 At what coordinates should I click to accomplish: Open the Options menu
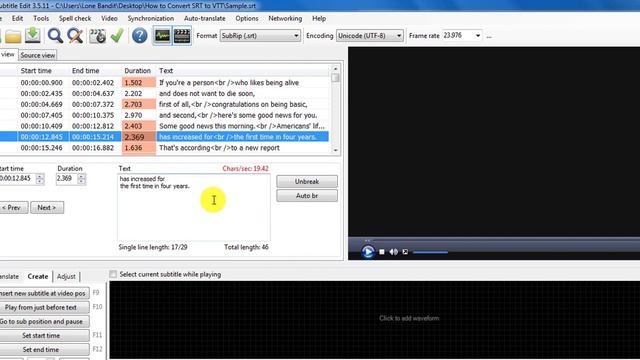(247, 18)
